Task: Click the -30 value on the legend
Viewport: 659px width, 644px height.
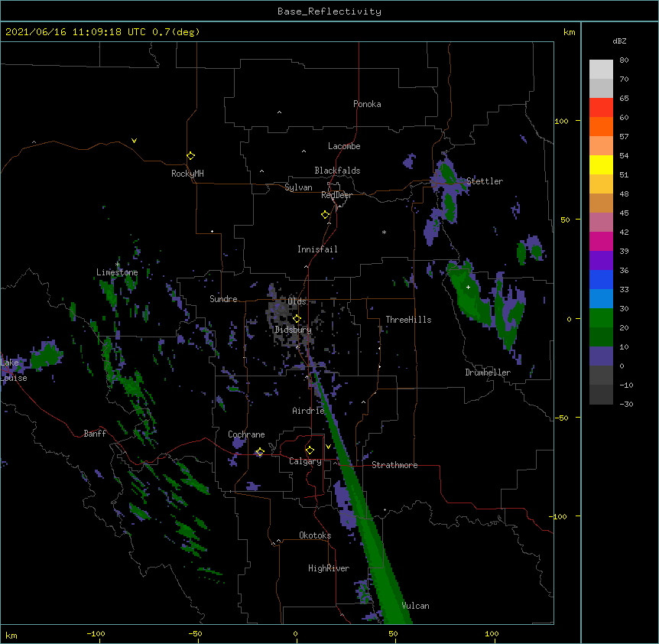Action: (x=626, y=404)
